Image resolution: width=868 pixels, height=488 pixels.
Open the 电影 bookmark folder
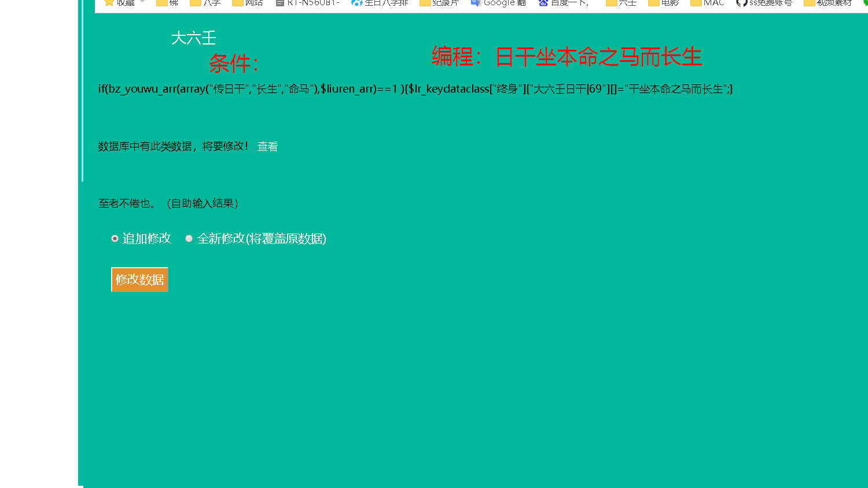(x=664, y=3)
